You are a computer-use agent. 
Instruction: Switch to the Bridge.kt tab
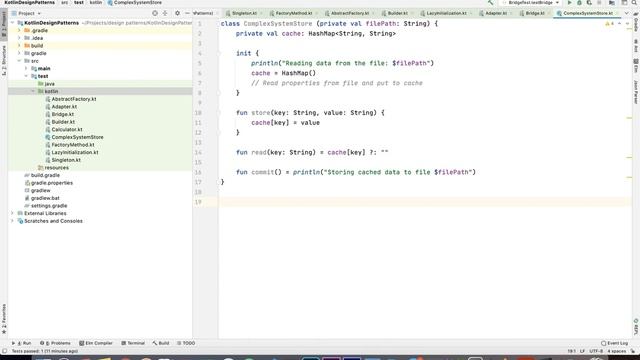(534, 13)
